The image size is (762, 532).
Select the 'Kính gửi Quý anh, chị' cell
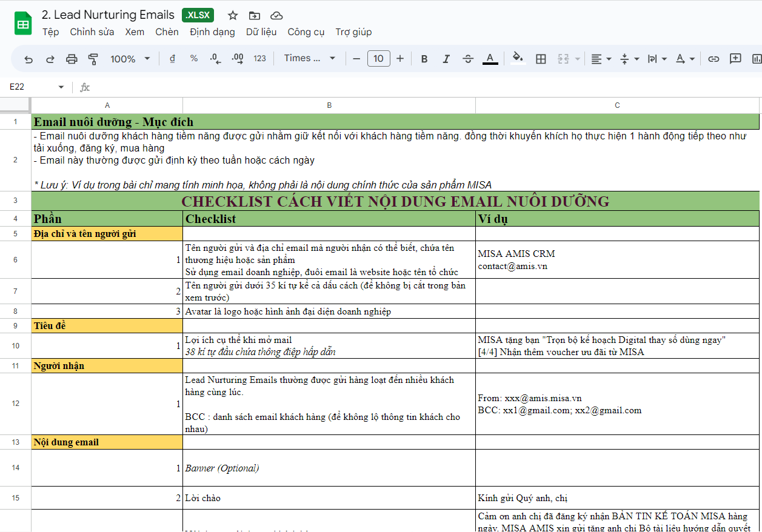click(x=618, y=498)
